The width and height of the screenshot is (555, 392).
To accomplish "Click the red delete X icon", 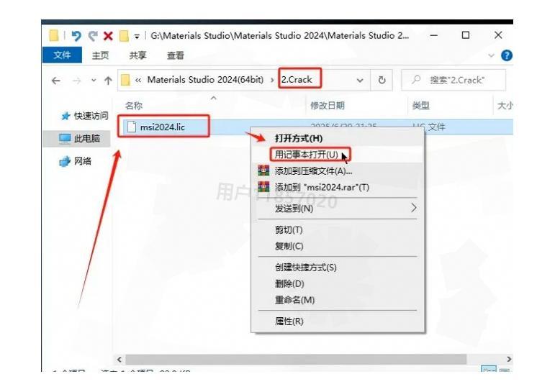I will pyautogui.click(x=108, y=36).
